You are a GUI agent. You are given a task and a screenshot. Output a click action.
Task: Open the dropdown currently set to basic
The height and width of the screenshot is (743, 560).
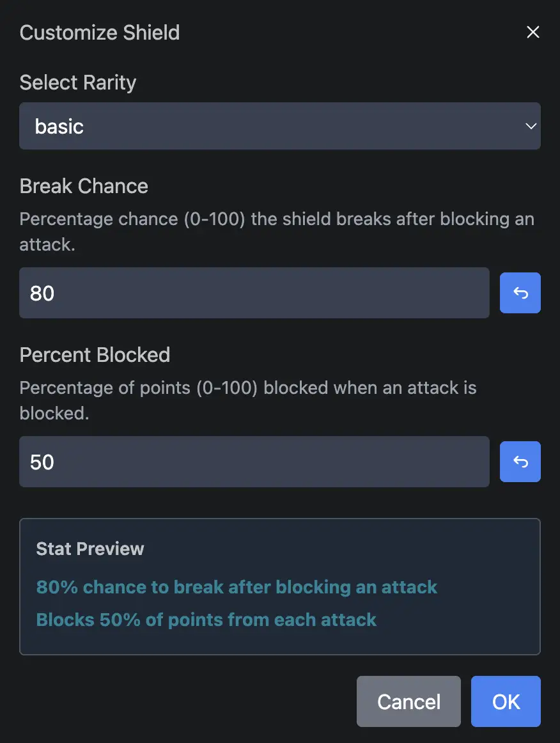(280, 126)
